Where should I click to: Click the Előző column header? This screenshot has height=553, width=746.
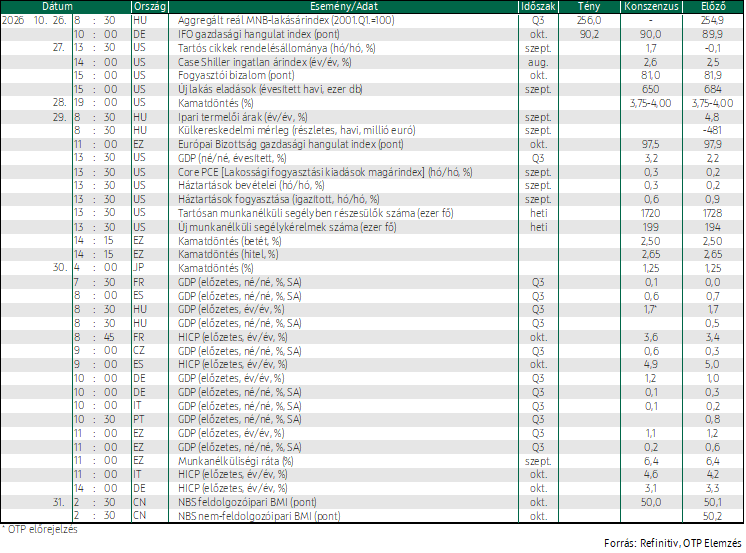(713, 6)
